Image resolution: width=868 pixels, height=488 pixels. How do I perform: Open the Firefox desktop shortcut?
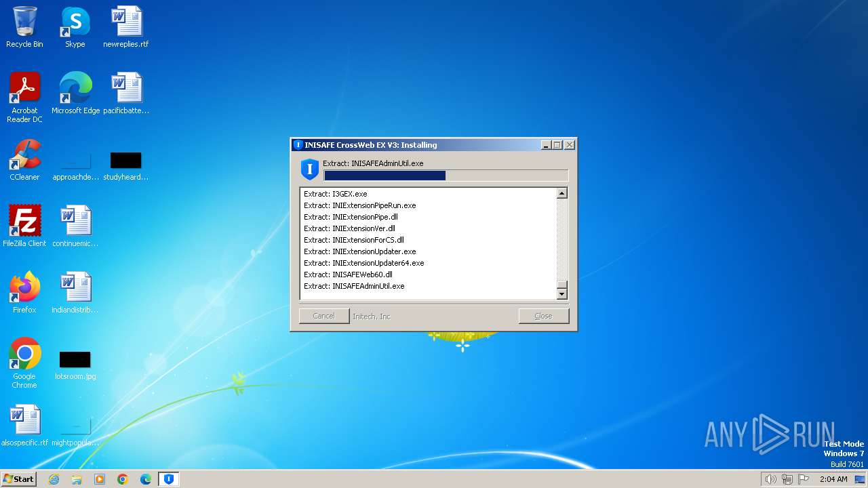[24, 293]
